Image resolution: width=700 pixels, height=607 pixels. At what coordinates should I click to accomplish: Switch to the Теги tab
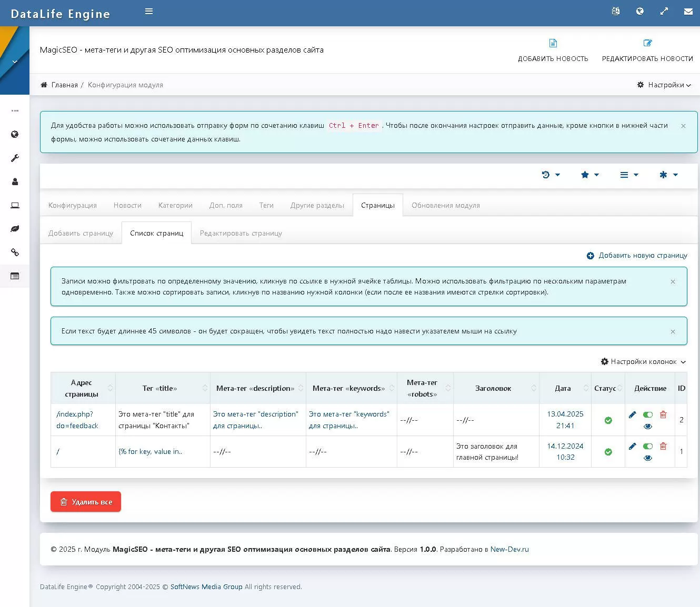point(266,205)
